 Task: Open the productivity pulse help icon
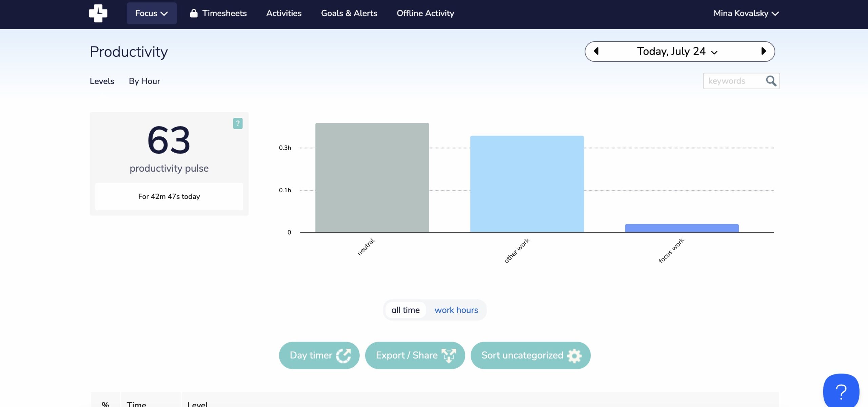(x=238, y=123)
